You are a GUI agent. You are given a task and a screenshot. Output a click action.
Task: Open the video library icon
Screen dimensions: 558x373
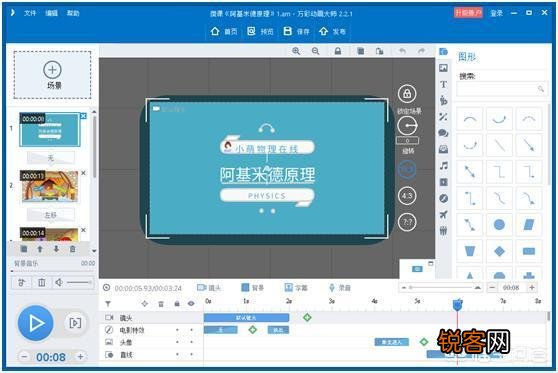tap(443, 182)
